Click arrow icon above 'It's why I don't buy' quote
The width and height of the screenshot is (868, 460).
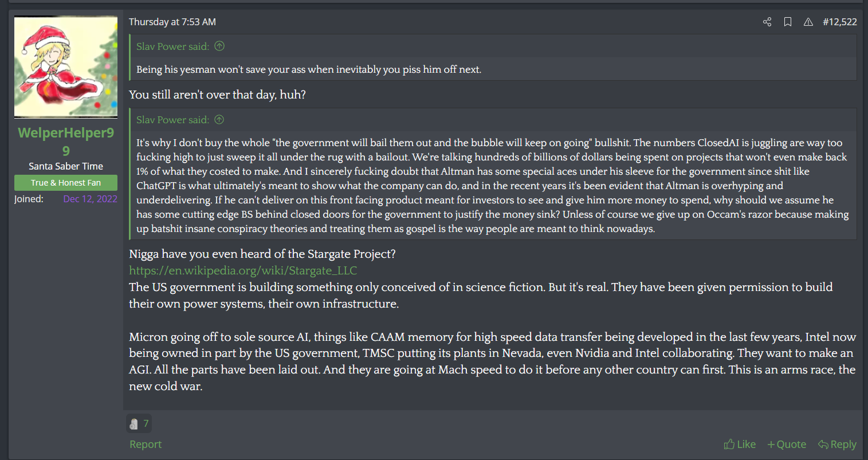(x=219, y=120)
